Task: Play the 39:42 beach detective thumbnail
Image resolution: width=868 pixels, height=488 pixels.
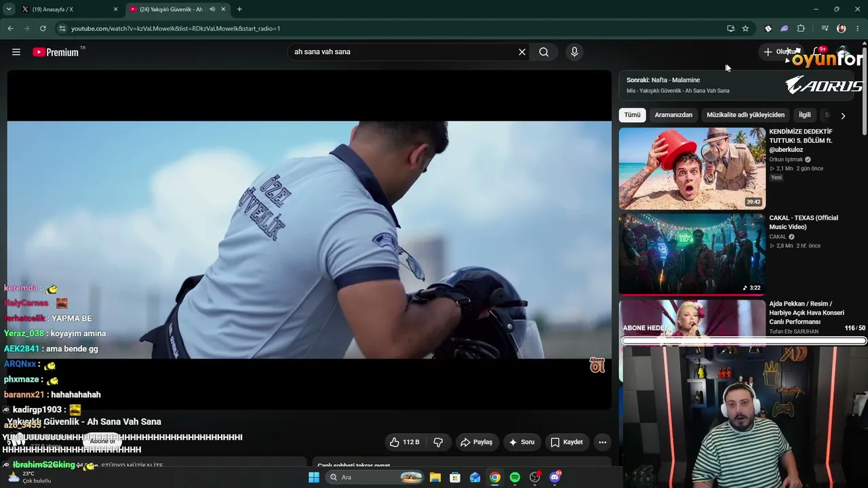Action: (x=692, y=168)
